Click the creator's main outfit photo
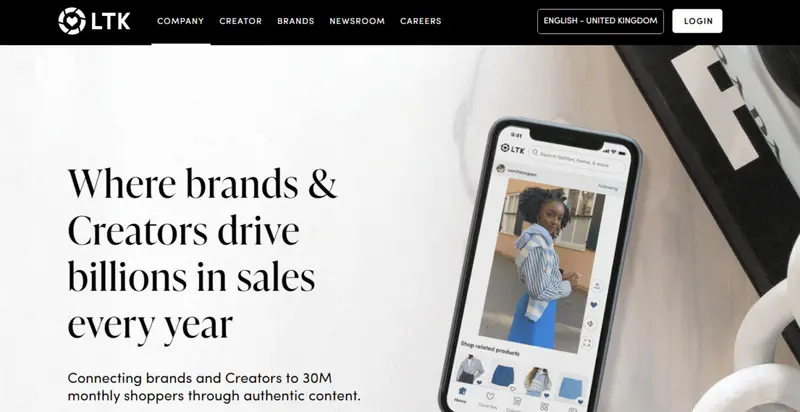The image size is (800, 412). (x=542, y=265)
